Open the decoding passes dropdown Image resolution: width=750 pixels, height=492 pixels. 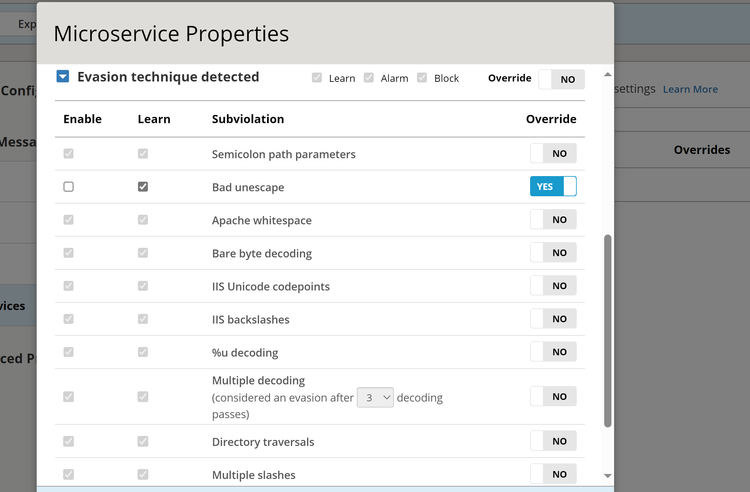click(x=376, y=397)
